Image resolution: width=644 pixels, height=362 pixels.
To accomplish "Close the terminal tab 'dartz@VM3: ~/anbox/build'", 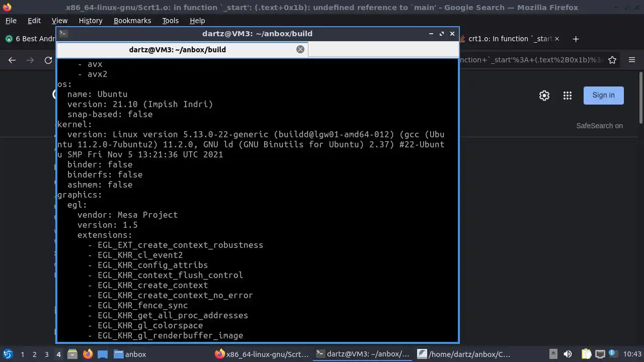I will coord(300,49).
